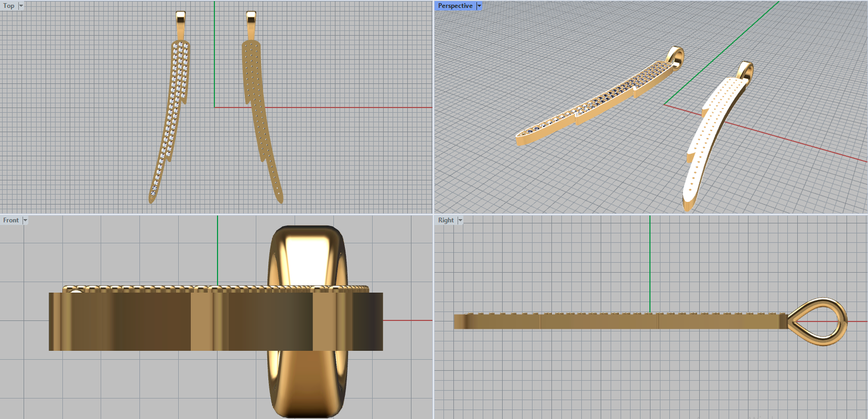Screen dimensions: 868x419
Task: Open the Front viewport dropdown arrow
Action: point(25,220)
